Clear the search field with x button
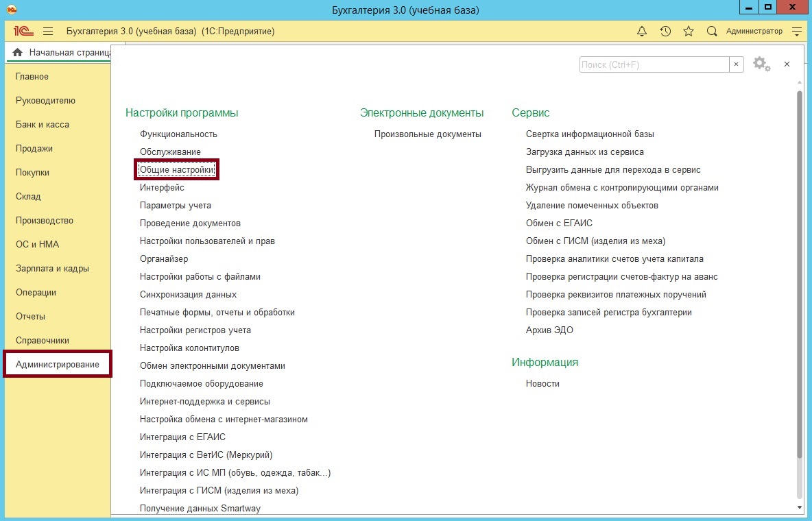Screen dimensions: 812x521 [x=737, y=64]
